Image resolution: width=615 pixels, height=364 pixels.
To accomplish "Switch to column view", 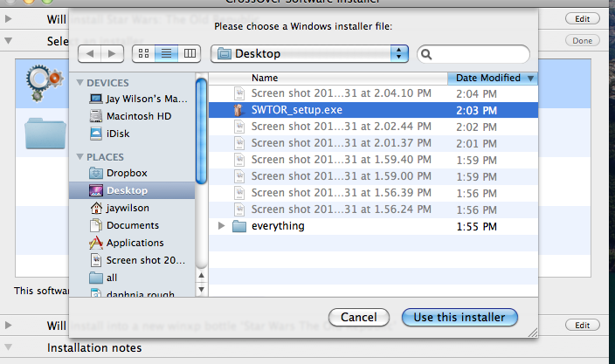I will [190, 53].
